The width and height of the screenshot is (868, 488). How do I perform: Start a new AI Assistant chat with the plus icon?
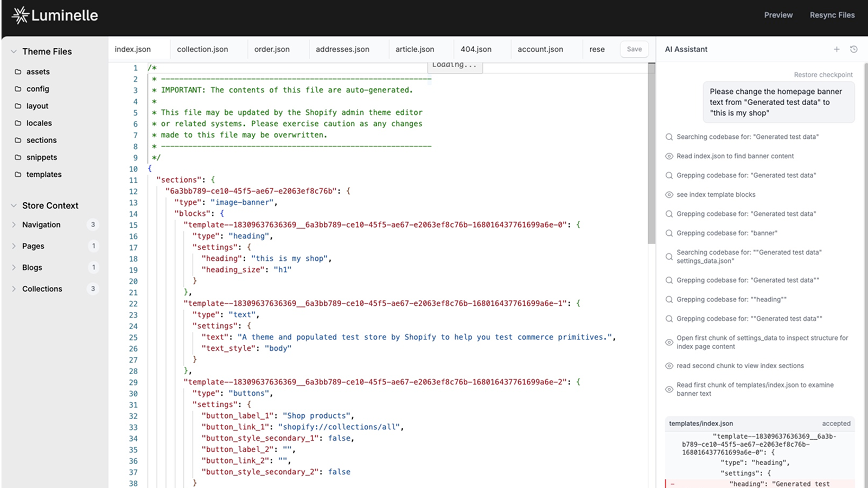[x=837, y=49]
